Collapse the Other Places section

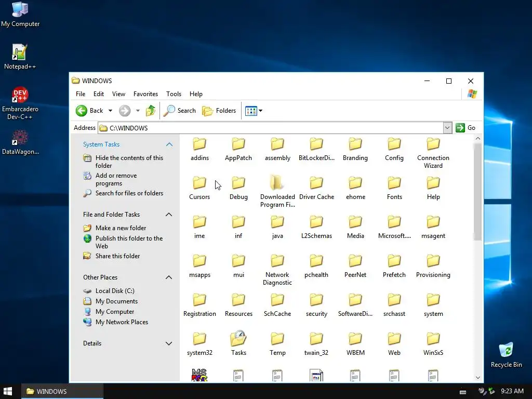pyautogui.click(x=169, y=277)
